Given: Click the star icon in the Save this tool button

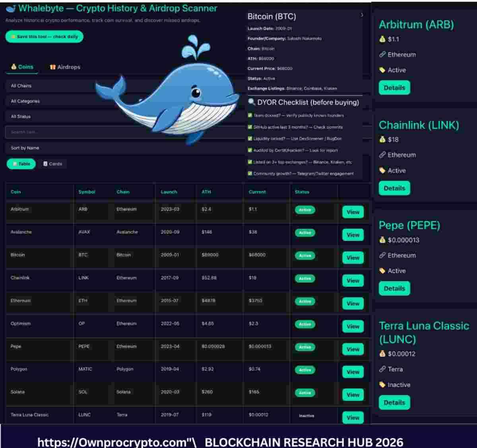Looking at the screenshot, I should point(13,37).
